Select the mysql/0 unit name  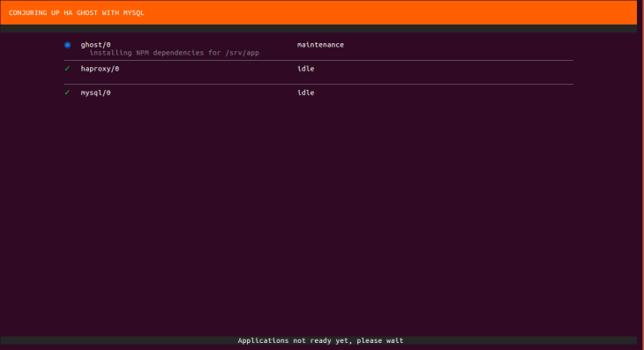[x=95, y=93]
